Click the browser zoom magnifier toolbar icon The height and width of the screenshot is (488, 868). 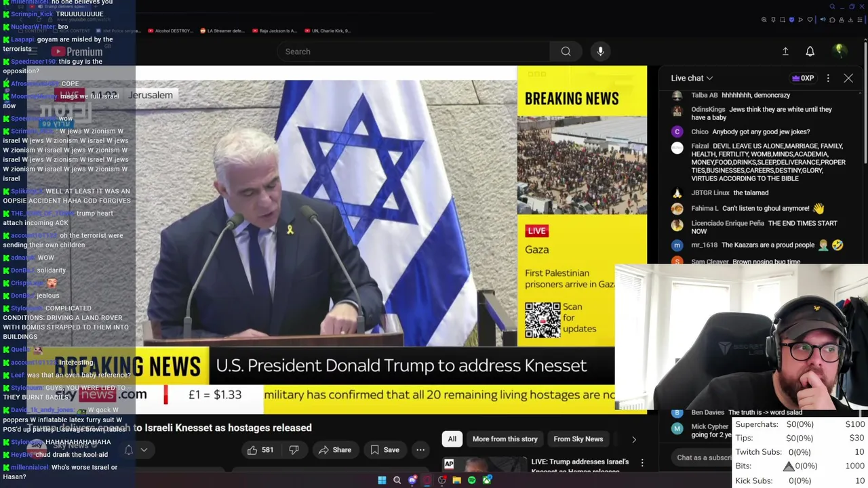(x=764, y=20)
